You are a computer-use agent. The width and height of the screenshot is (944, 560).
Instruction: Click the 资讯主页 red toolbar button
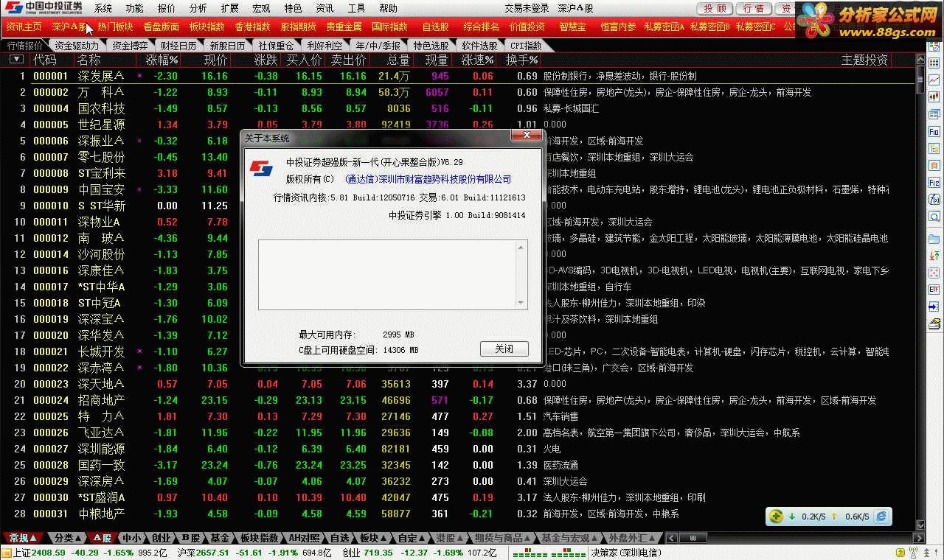pyautogui.click(x=24, y=27)
